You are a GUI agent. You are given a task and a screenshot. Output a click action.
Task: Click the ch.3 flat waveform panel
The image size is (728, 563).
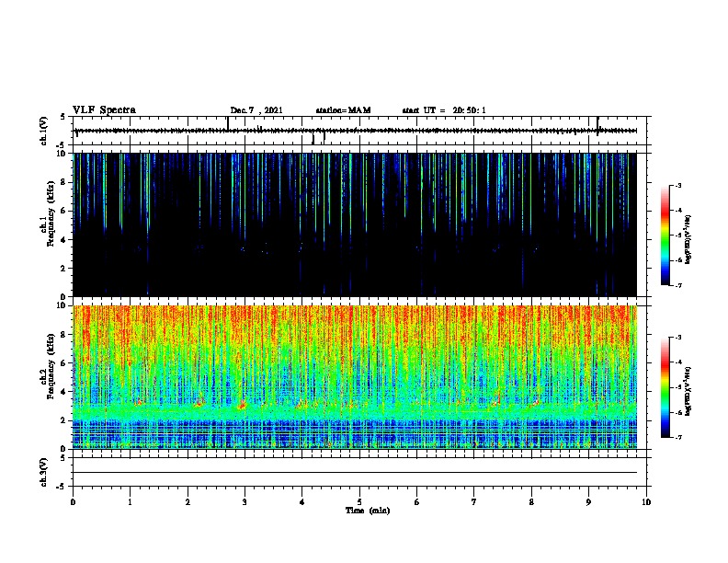pos(359,472)
